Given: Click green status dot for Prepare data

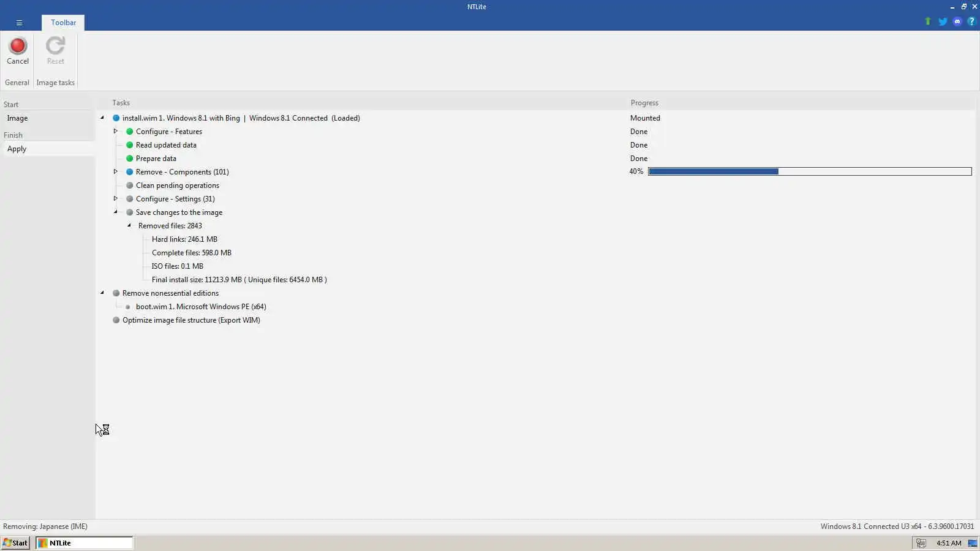Looking at the screenshot, I should click(x=129, y=159).
